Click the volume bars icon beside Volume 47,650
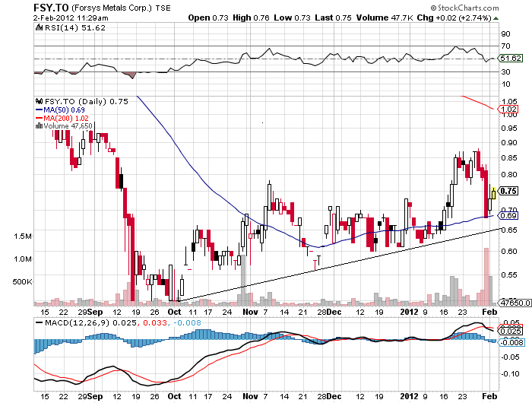The height and width of the screenshot is (403, 532). tap(39, 126)
